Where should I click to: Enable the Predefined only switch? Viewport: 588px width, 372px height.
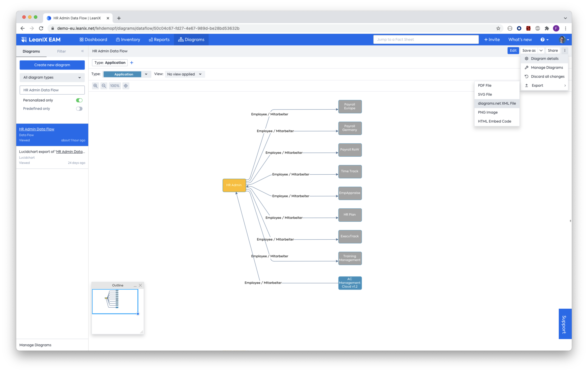pyautogui.click(x=79, y=109)
